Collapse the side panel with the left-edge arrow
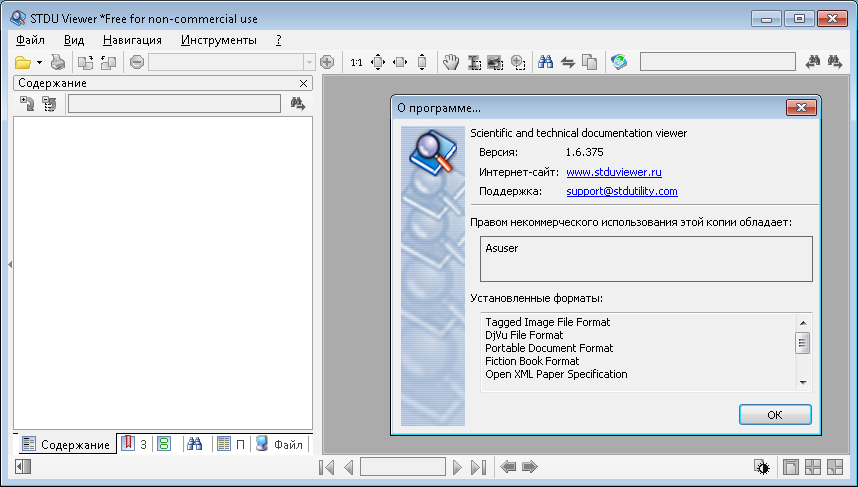Screen dimensions: 858x487 [x=10, y=264]
